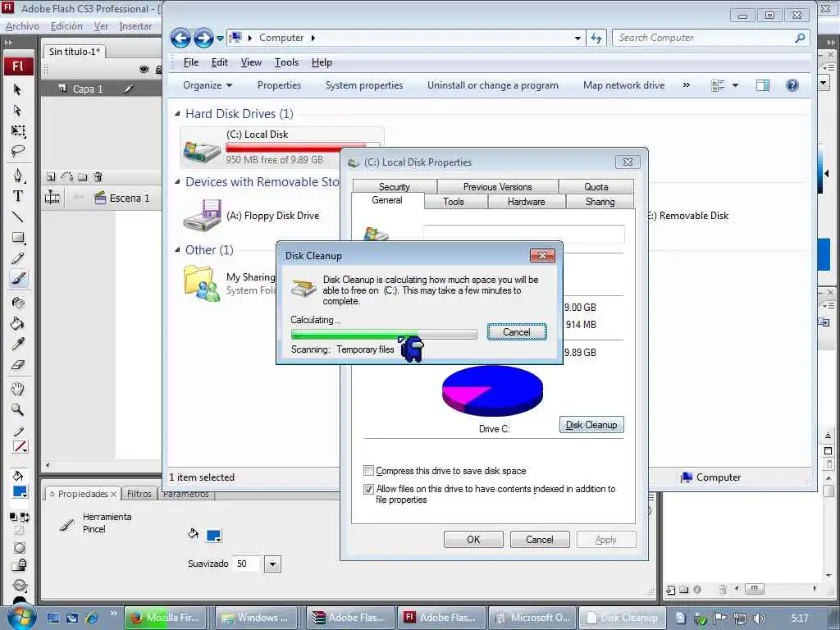Open the Tools menu in Explorer
Viewport: 840px width, 630px height.
click(x=286, y=62)
